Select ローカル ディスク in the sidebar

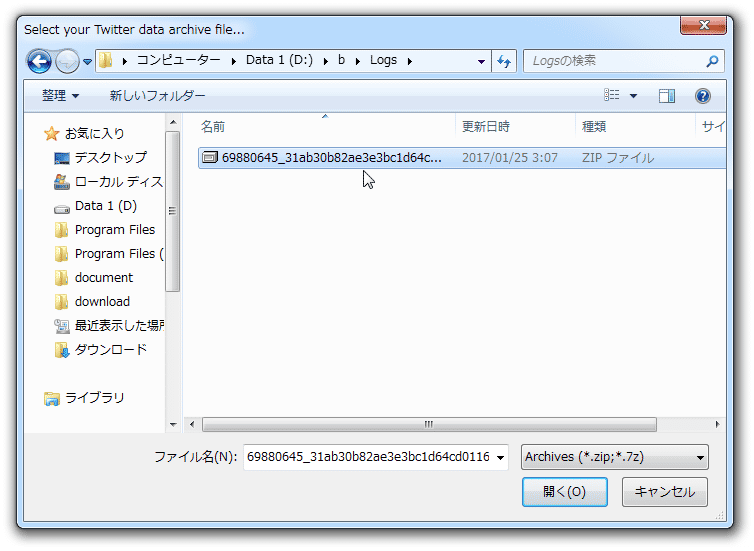119,181
